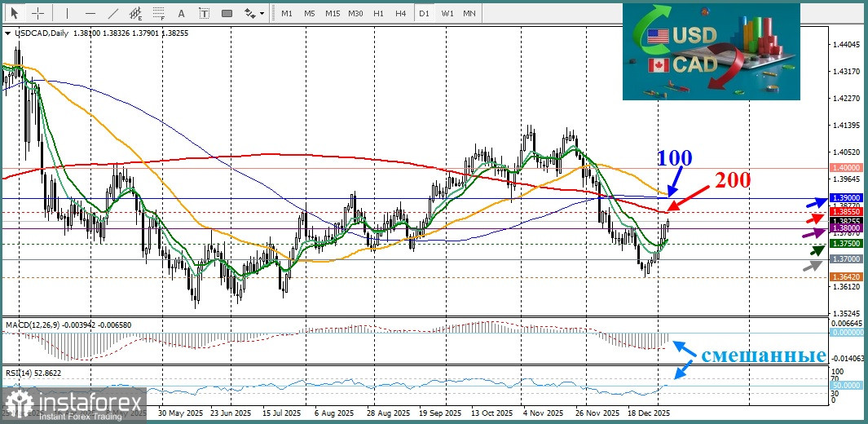Activate the Crosshair tool
The image size is (868, 424).
(37, 13)
